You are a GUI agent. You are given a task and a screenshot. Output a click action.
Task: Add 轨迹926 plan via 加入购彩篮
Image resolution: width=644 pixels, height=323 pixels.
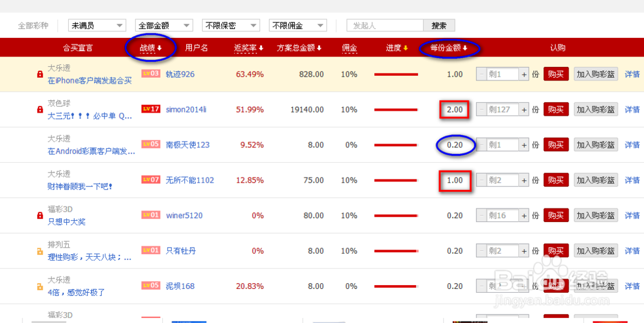point(596,74)
